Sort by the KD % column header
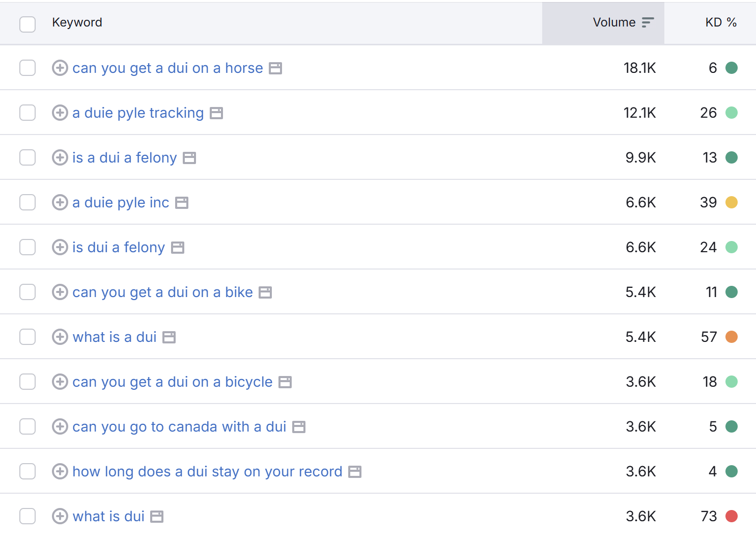 pos(720,22)
